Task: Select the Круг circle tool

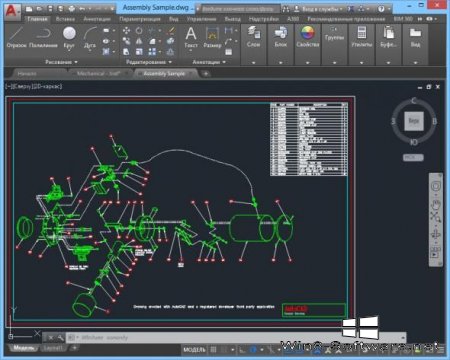Action: pos(69,37)
